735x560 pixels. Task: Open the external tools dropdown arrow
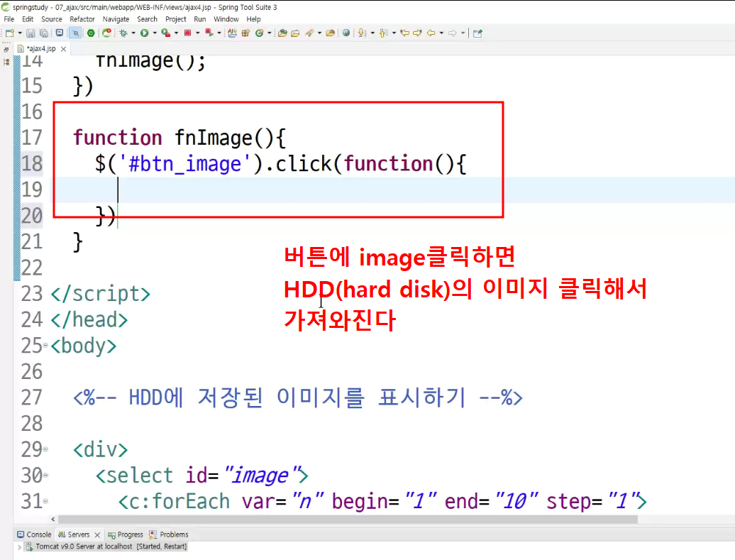[x=176, y=33]
